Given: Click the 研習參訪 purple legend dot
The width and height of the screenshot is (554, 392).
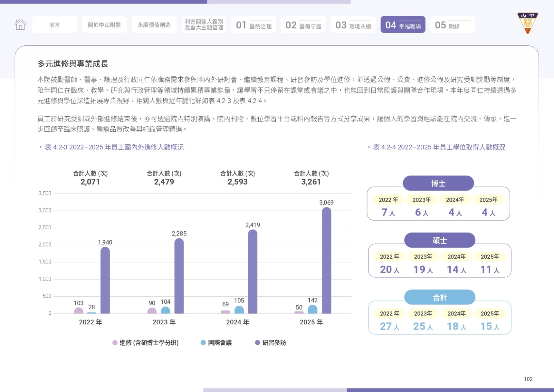Looking at the screenshot, I should (257, 343).
